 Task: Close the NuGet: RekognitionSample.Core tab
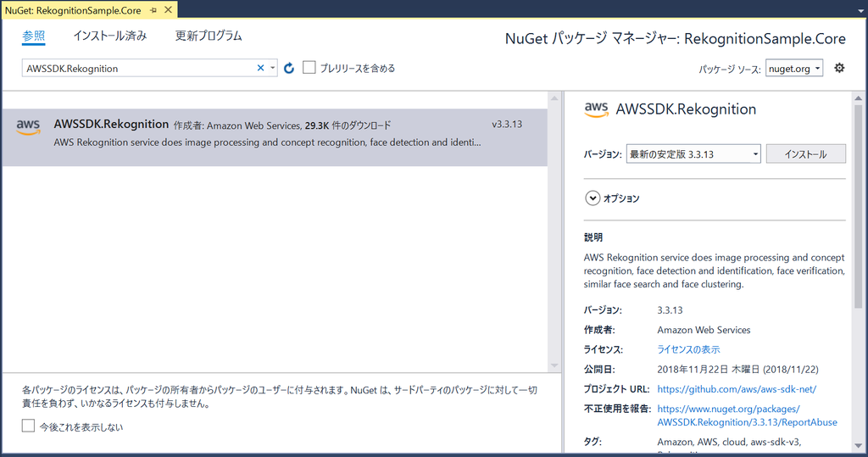[169, 10]
